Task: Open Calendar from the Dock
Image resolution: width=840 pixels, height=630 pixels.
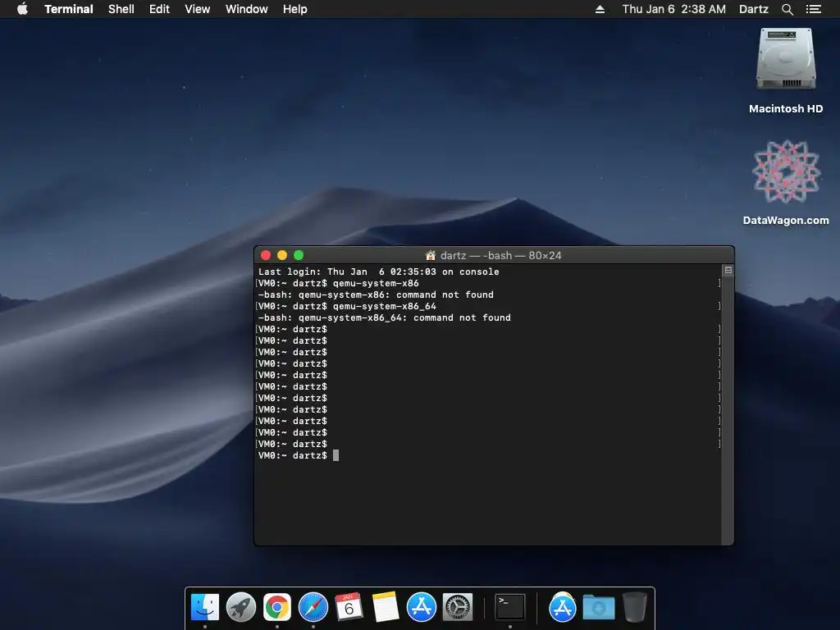Action: coord(349,608)
